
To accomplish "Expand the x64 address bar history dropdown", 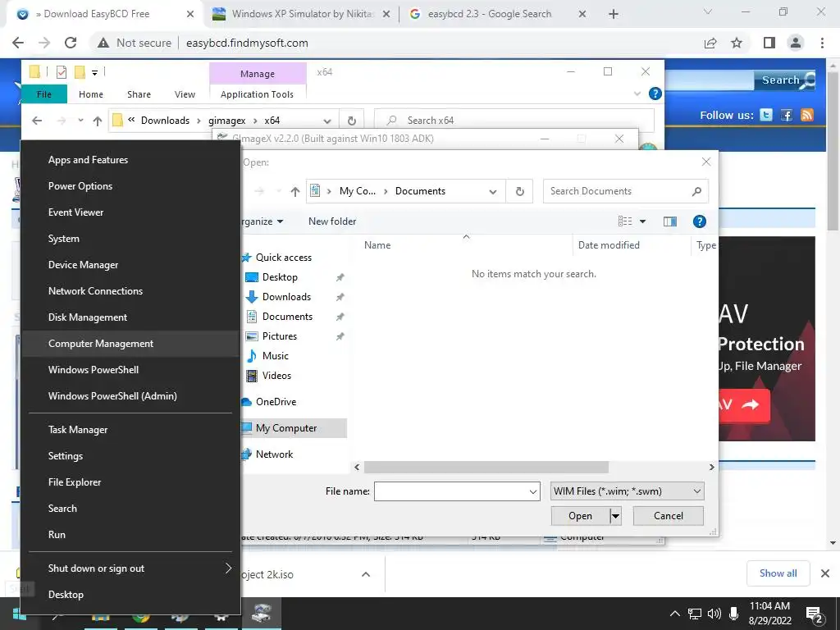I will pyautogui.click(x=326, y=121).
